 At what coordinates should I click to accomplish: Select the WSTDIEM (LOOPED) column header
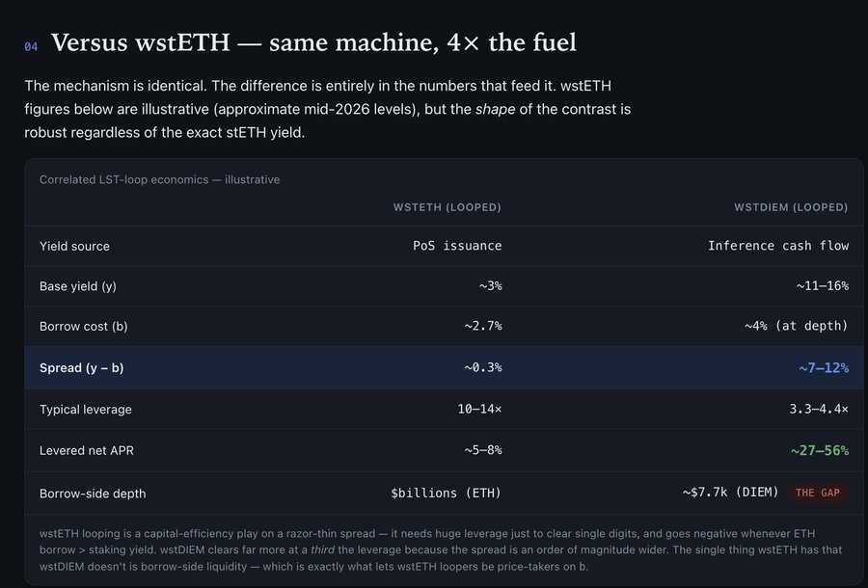pos(791,207)
